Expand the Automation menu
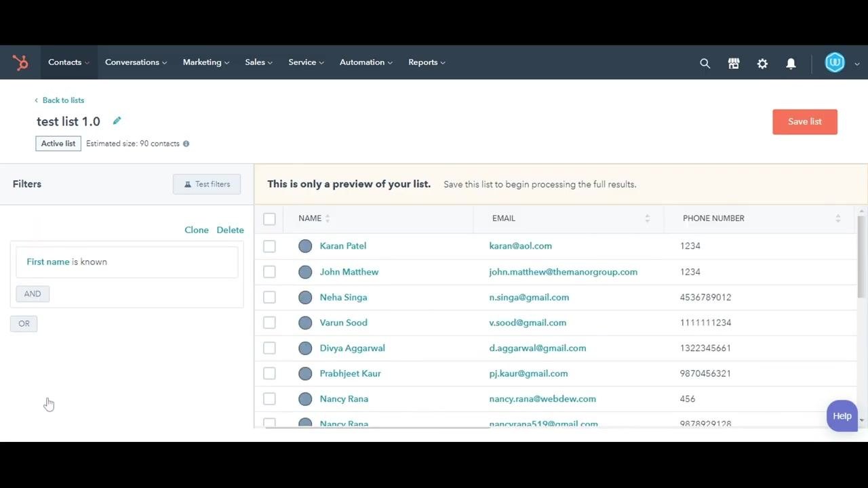The height and width of the screenshot is (488, 868). tap(366, 62)
